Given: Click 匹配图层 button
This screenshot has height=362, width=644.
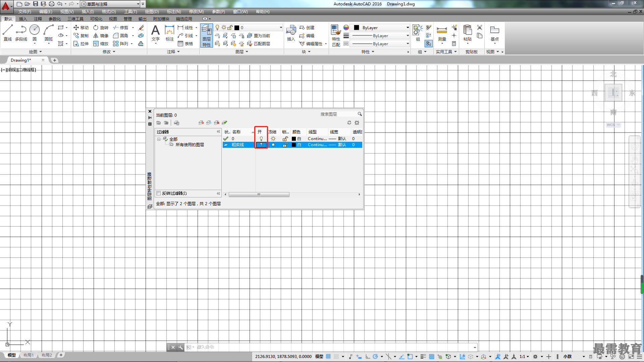Looking at the screenshot, I should tap(258, 44).
